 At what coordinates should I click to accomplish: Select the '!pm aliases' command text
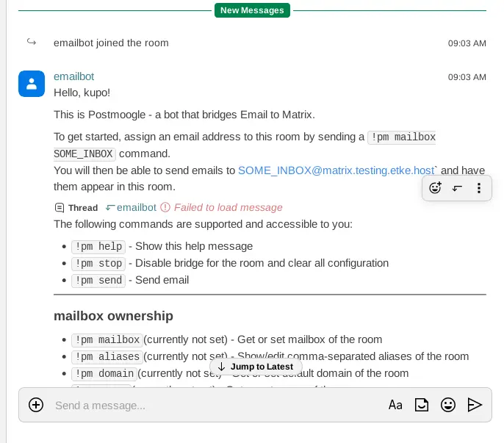pos(107,357)
